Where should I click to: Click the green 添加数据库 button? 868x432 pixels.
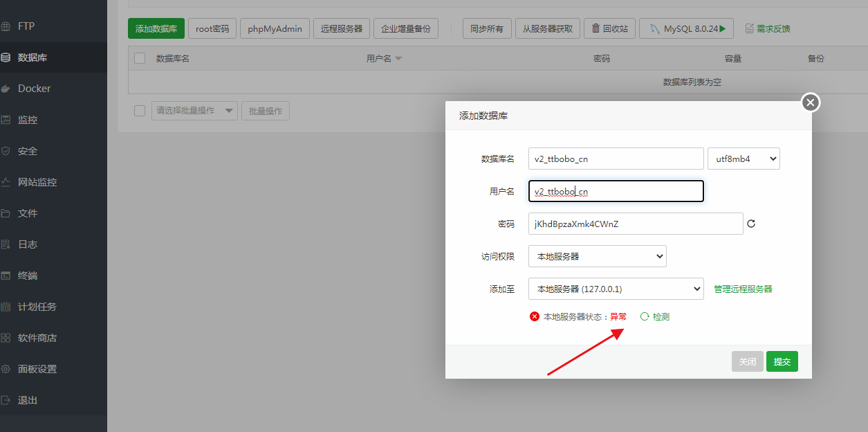pos(156,28)
